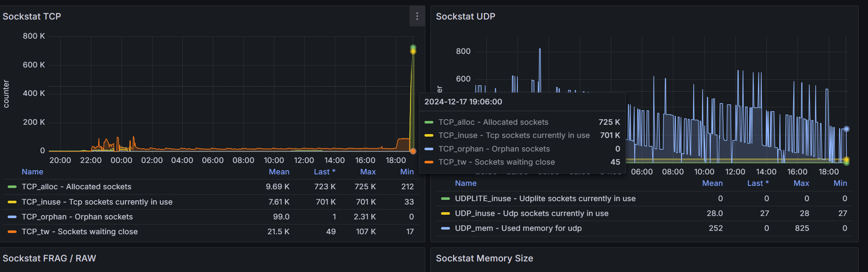Toggle TCP_alloc - Allocated sockets series visibility
The width and height of the screenshot is (868, 272).
(76, 187)
